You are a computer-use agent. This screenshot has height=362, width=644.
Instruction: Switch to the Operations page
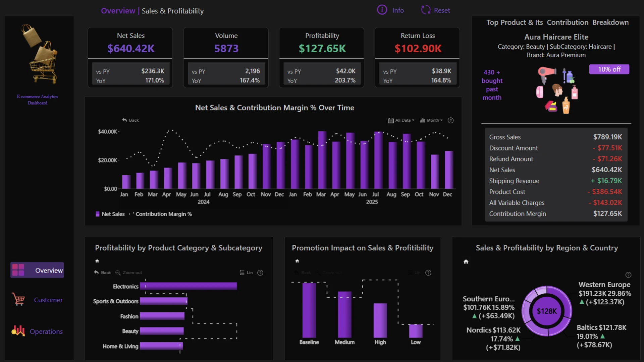point(46,331)
